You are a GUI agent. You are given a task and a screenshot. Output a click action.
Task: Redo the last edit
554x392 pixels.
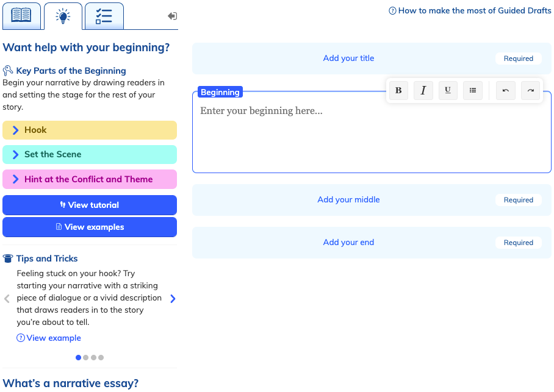click(530, 90)
